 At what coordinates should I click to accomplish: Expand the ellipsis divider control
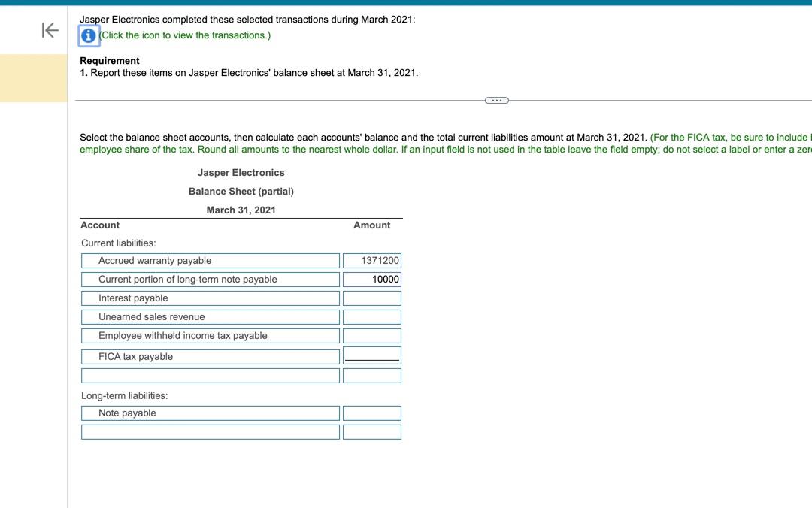click(x=496, y=99)
